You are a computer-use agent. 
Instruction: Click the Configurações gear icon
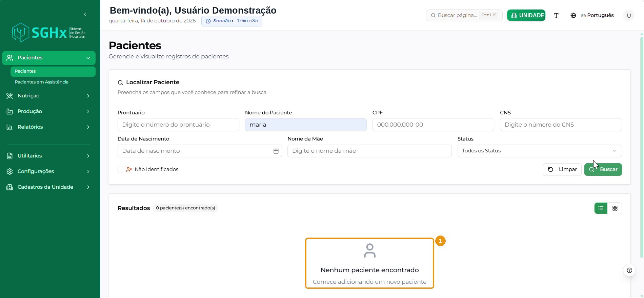pos(10,171)
